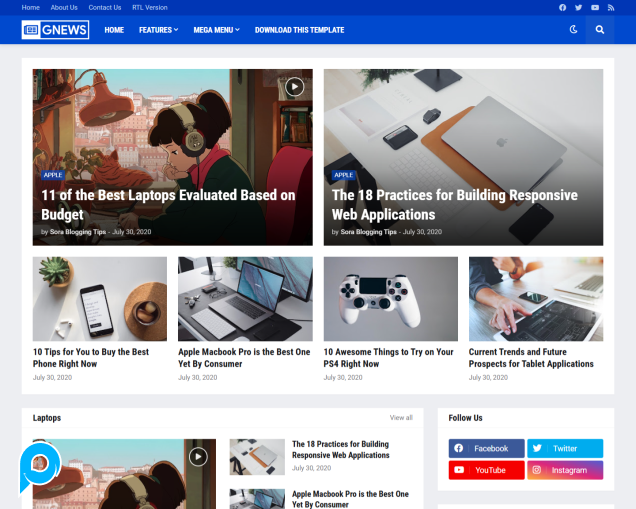Expand the Mega Menu dropdown
Viewport: 636px width, 509px height.
(x=216, y=30)
